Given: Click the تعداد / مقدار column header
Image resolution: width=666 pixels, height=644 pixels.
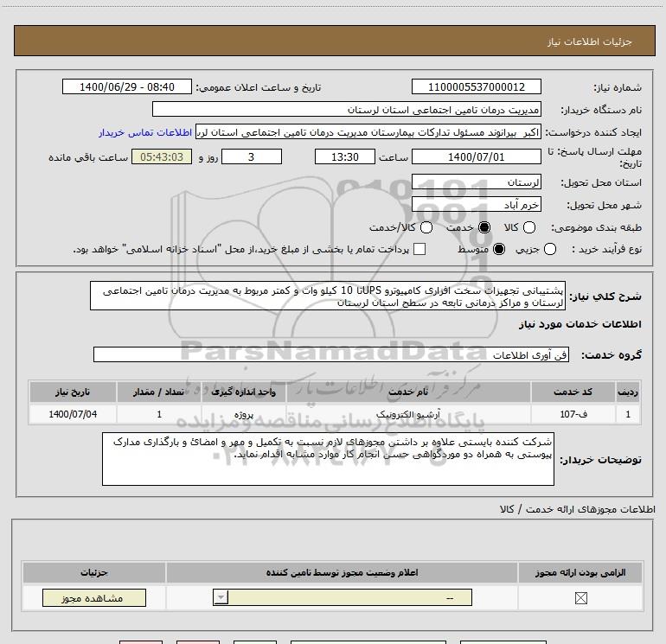Looking at the screenshot, I should 159,392.
